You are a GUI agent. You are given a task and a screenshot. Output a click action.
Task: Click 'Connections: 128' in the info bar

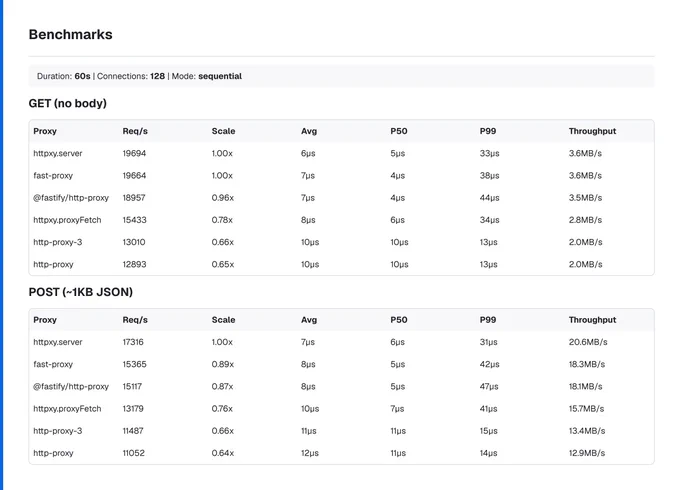coord(131,76)
